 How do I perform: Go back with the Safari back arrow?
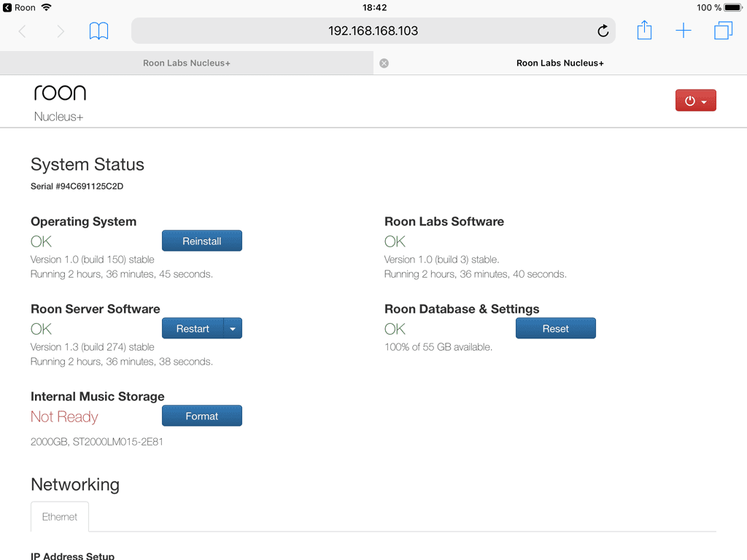click(x=22, y=31)
